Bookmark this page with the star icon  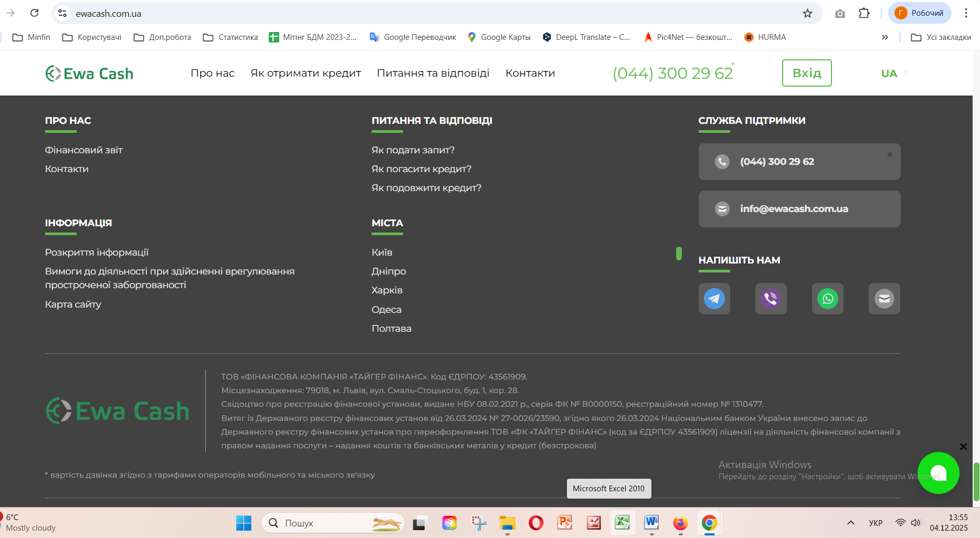coord(807,13)
